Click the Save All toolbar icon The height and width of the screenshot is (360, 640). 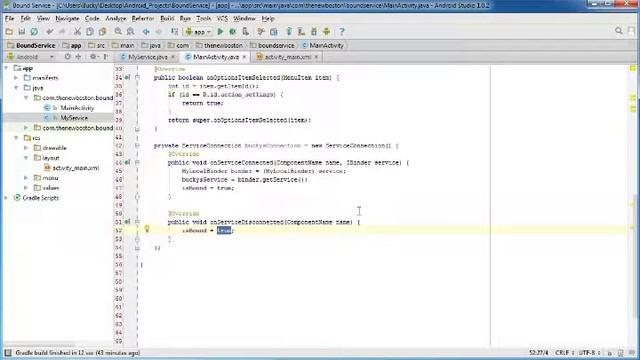[x=22, y=31]
